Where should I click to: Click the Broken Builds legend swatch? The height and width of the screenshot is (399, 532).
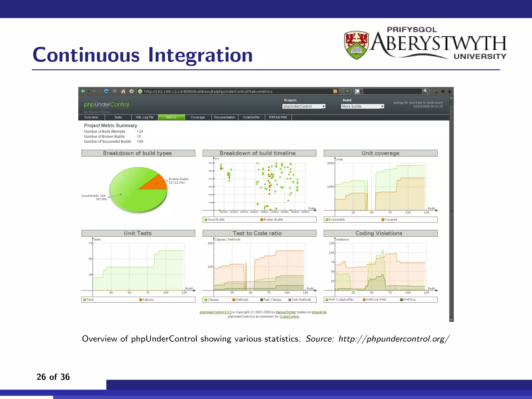pyautogui.click(x=262, y=220)
